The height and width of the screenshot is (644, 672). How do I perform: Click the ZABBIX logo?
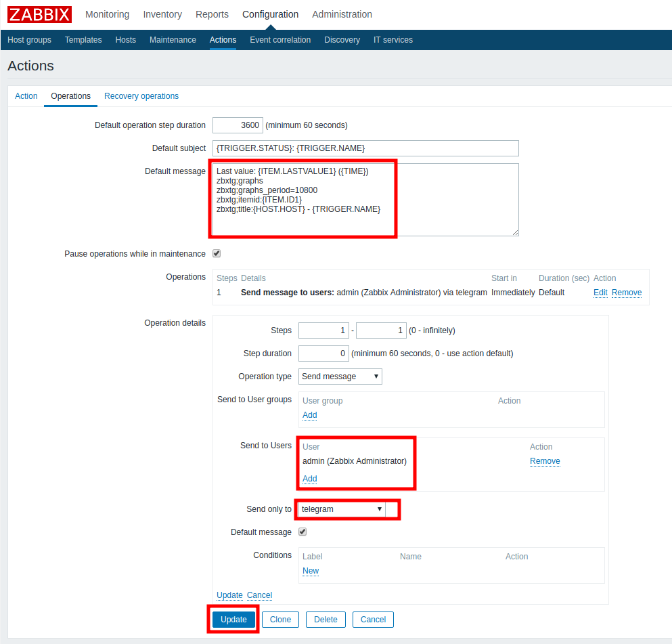[39, 15]
